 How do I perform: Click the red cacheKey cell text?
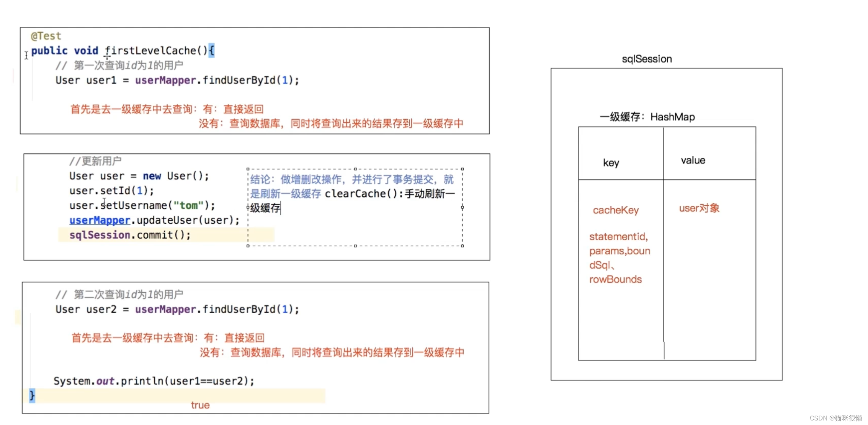616,210
